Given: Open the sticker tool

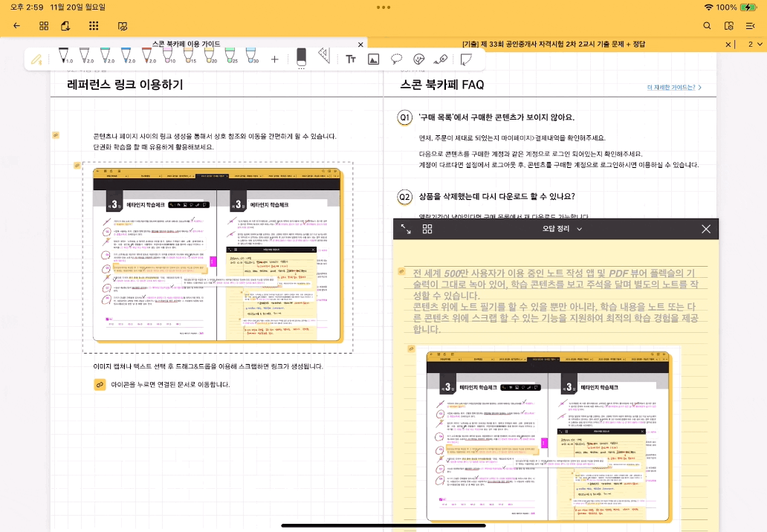Looking at the screenshot, I should pyautogui.click(x=418, y=59).
